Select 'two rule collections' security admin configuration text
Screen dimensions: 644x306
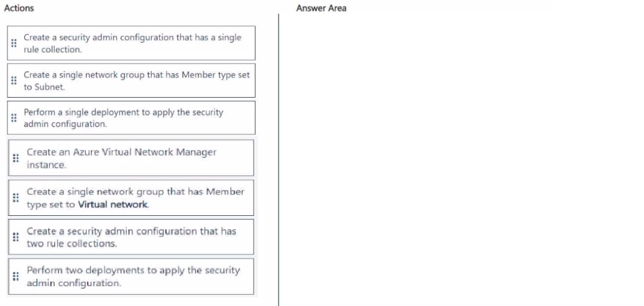point(131,237)
